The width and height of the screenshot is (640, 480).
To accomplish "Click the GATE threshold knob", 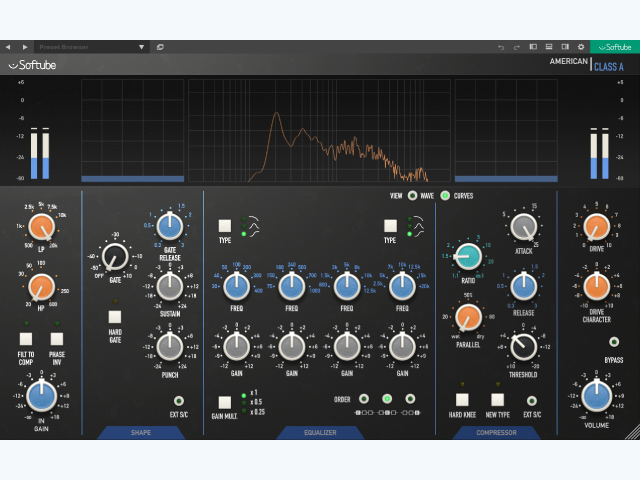I will pyautogui.click(x=115, y=257).
